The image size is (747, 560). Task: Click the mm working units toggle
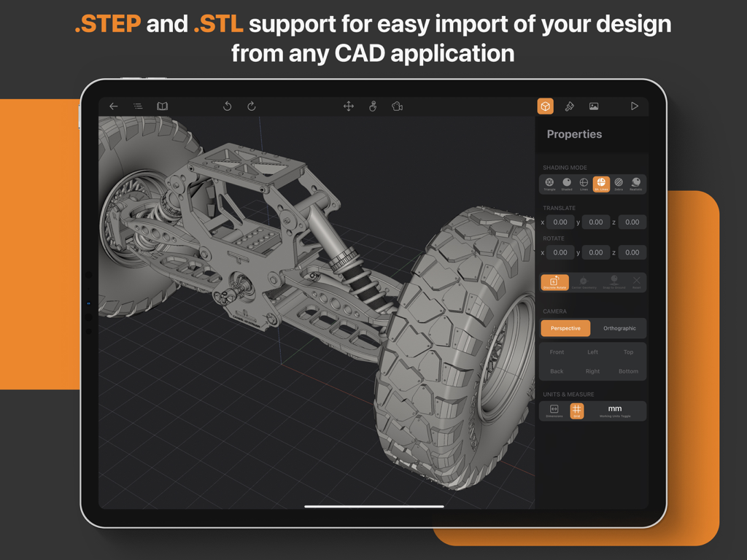[x=614, y=410]
